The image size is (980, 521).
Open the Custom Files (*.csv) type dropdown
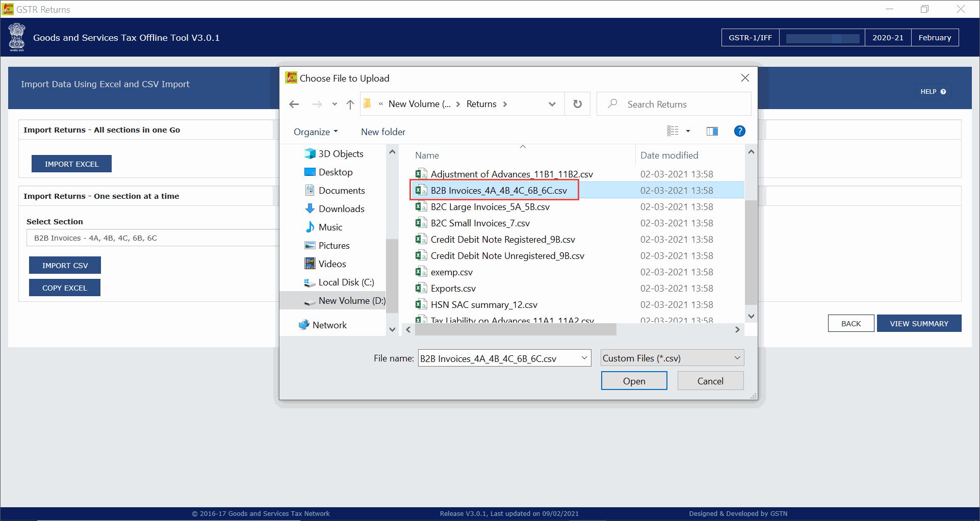(x=672, y=358)
